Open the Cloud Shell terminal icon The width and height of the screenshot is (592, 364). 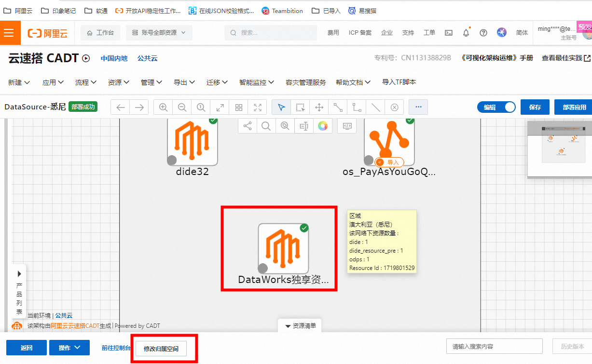click(449, 33)
